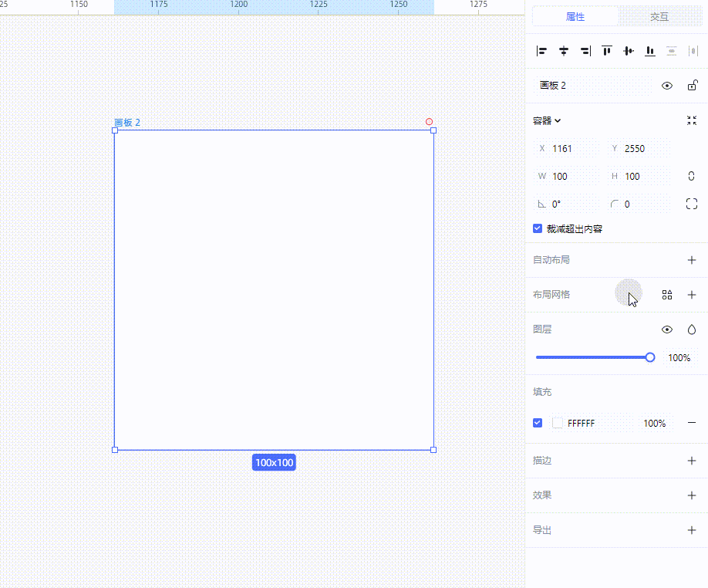
Task: Align vertical center icon
Action: pyautogui.click(x=629, y=51)
